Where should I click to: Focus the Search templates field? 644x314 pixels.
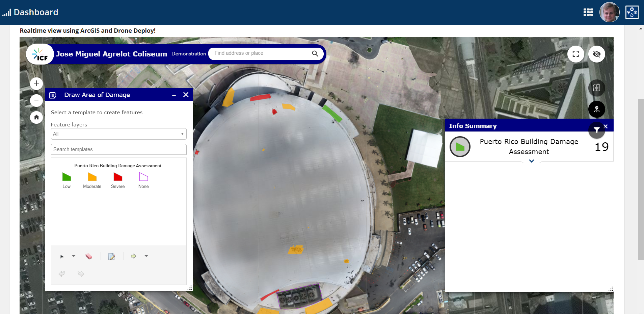(119, 149)
